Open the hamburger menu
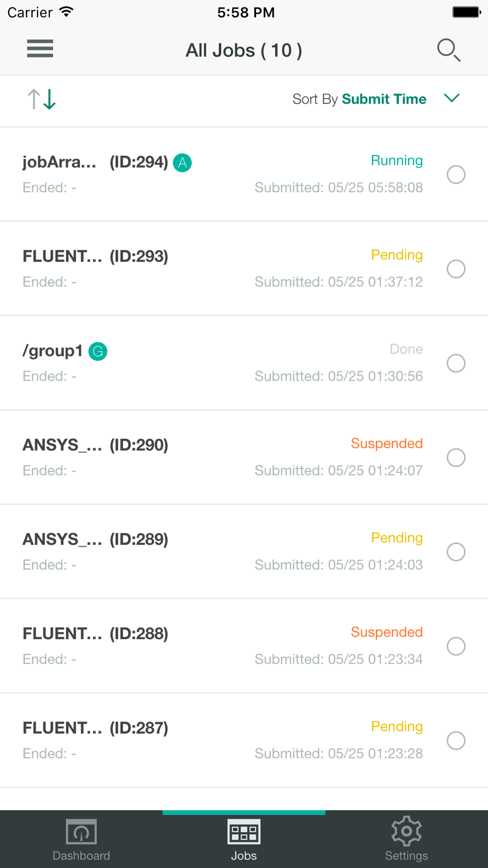The height and width of the screenshot is (868, 488). [x=40, y=49]
